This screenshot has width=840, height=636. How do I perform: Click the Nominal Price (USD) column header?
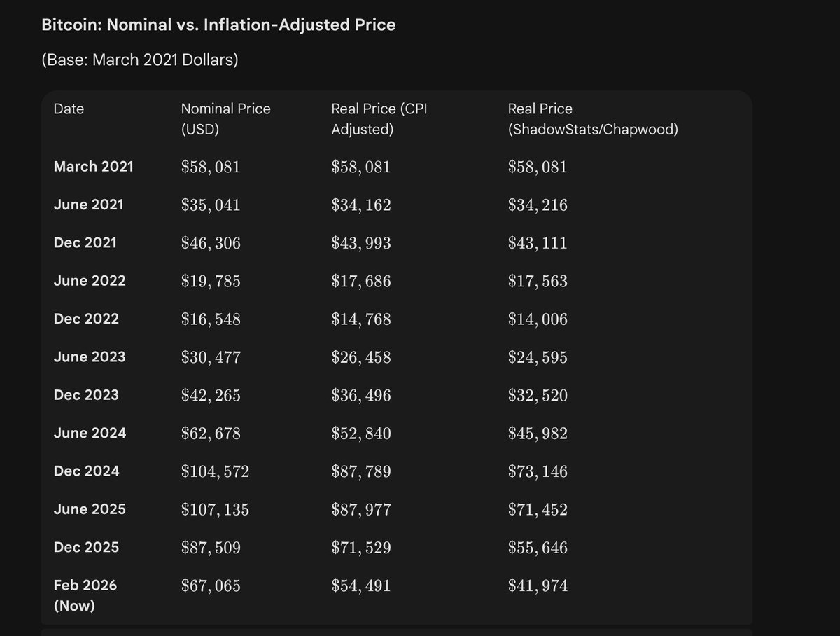coord(225,119)
